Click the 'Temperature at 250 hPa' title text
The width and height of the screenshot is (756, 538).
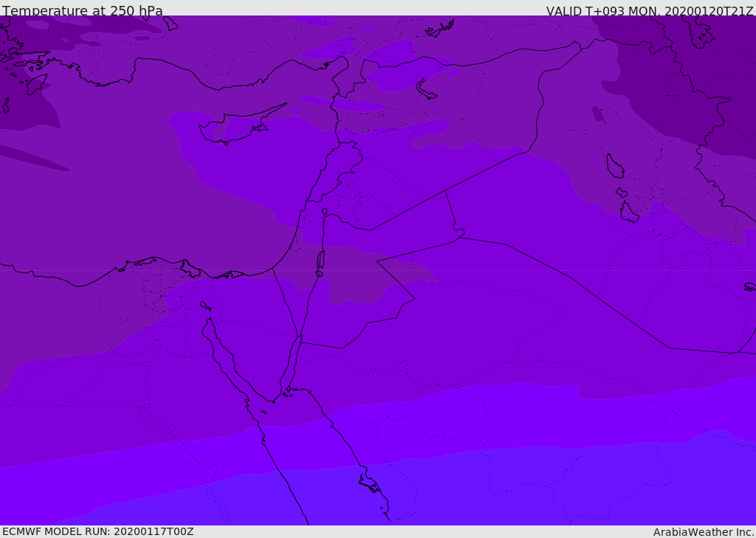(x=83, y=10)
